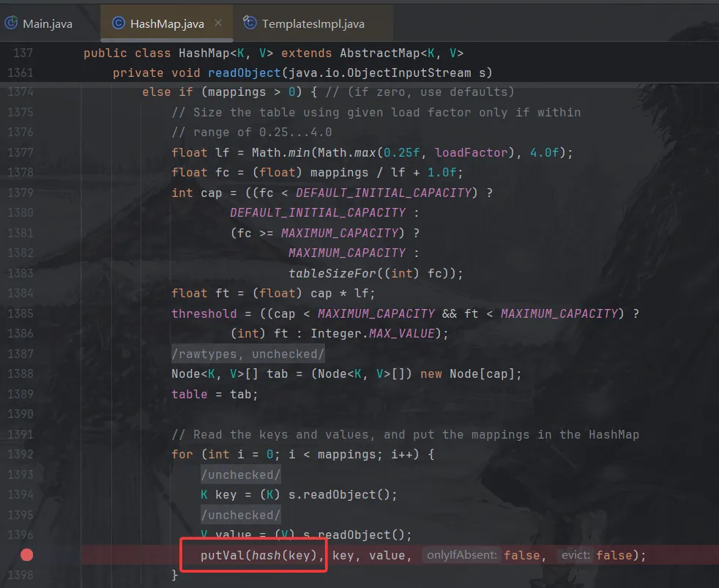Click DEFAULT_INITIAL_CAPACITY constant on line 1380

(318, 212)
